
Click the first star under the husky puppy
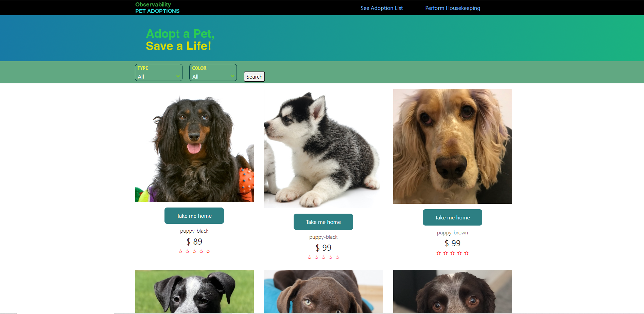(310, 258)
